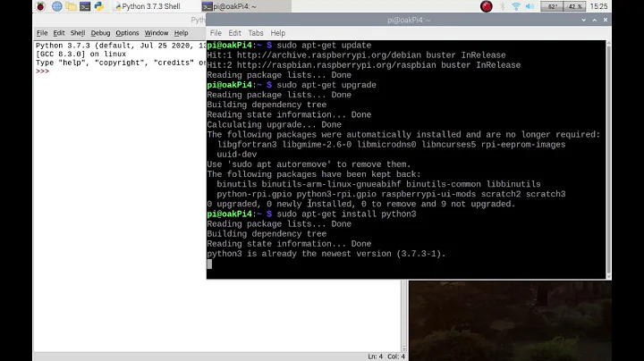Image resolution: width=644 pixels, height=361 pixels.
Task: Click "Use 'sudo apt autoremove'" line
Action: click(309, 164)
